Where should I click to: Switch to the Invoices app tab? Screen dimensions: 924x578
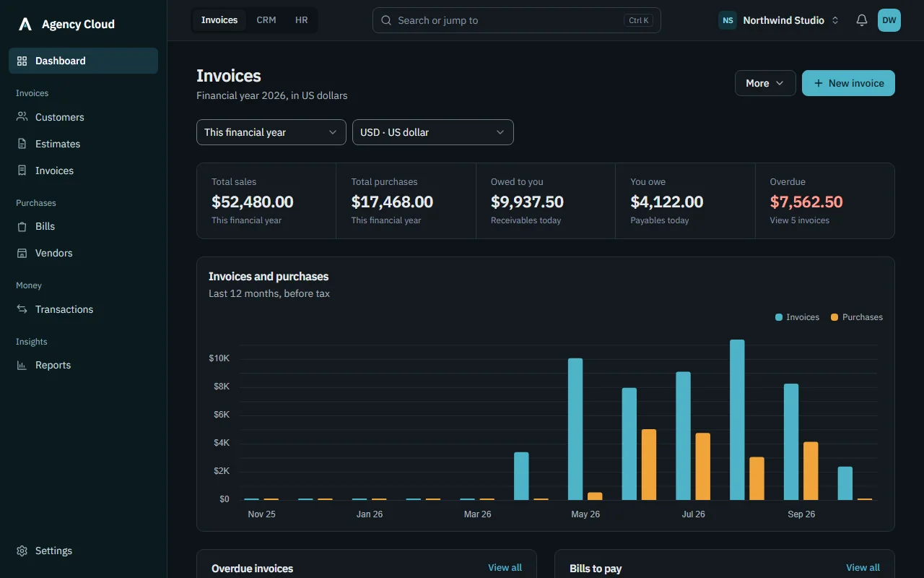(219, 20)
